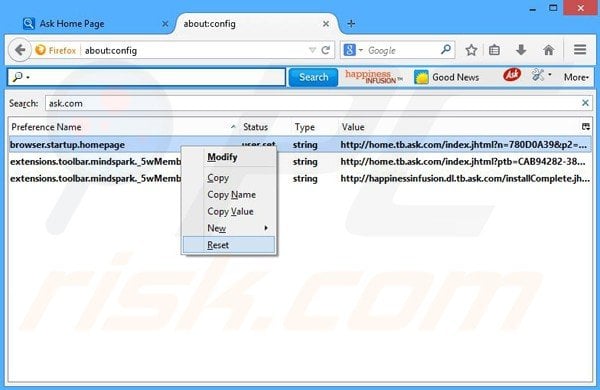Open the Downloads arrow icon
This screenshot has height=390, width=600.
(521, 50)
